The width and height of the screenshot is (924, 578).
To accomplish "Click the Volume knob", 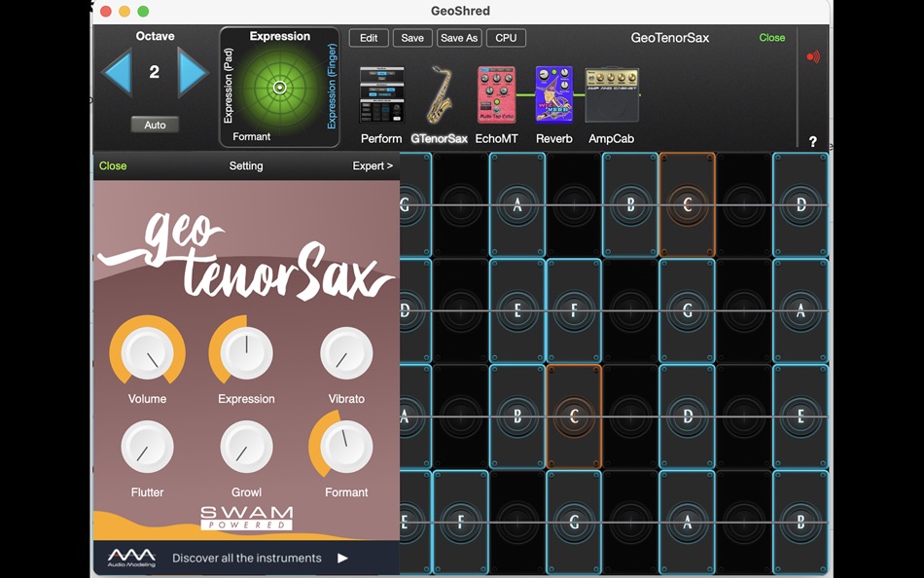I will click(x=147, y=352).
